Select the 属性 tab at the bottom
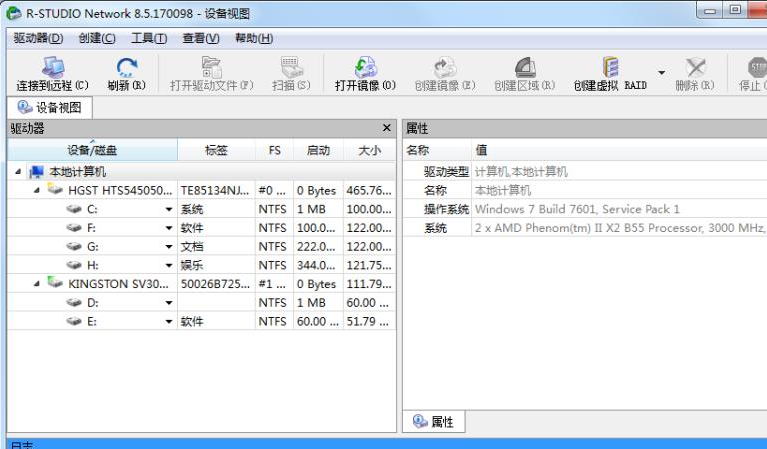Viewport: 767px width, 449px height. coord(434,422)
